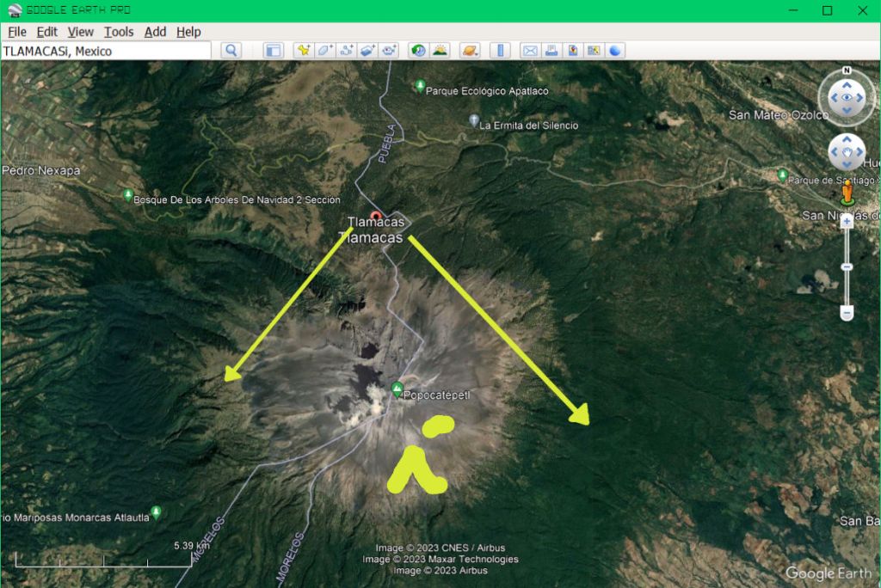View in Google Maps icon
Image resolution: width=881 pixels, height=588 pixels.
(x=595, y=51)
